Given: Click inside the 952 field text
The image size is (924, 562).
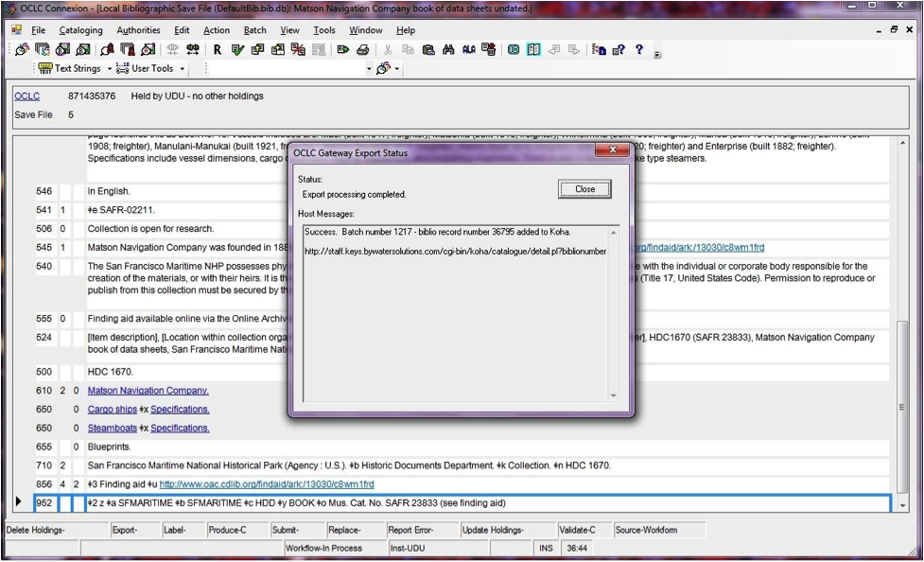Looking at the screenshot, I should coord(296,503).
